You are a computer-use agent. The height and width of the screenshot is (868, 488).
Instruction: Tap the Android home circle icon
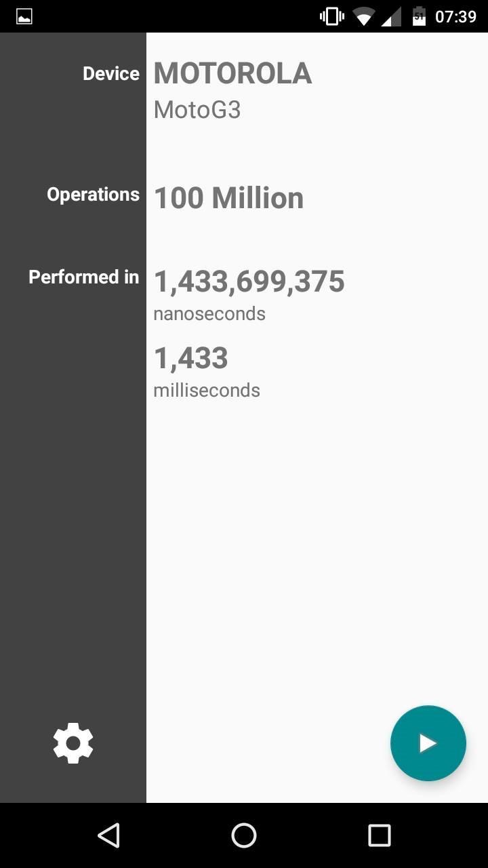pos(244,835)
